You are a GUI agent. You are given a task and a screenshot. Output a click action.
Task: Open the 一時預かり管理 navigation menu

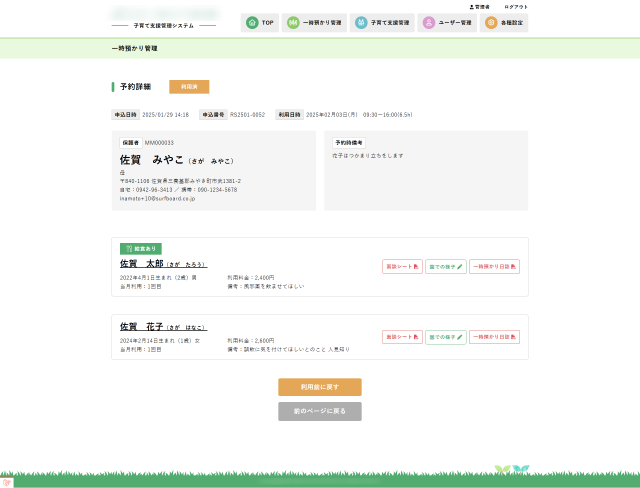(314, 22)
